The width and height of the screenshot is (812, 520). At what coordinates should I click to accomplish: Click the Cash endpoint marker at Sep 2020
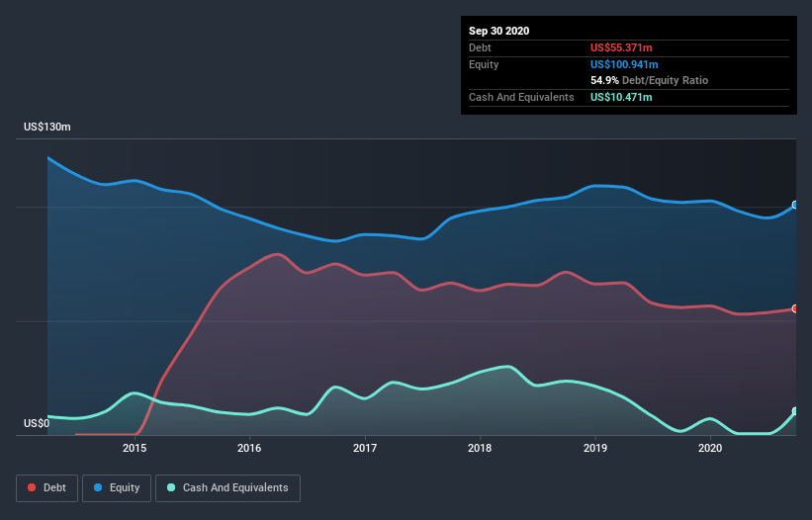pos(795,411)
